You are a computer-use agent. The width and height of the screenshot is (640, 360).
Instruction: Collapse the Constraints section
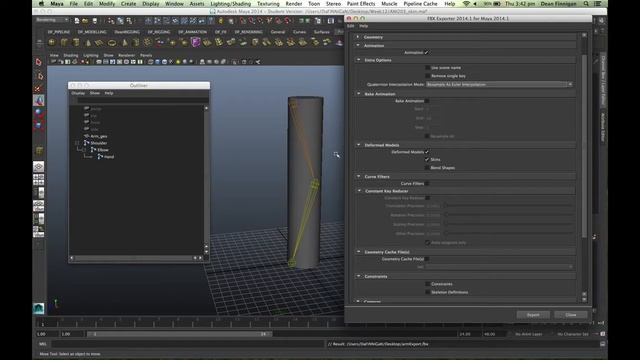tap(358, 276)
